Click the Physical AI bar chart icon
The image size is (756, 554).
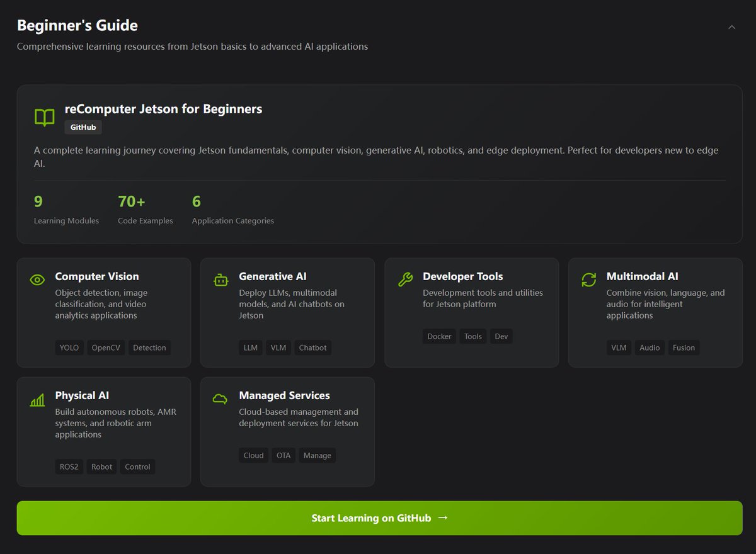point(37,399)
